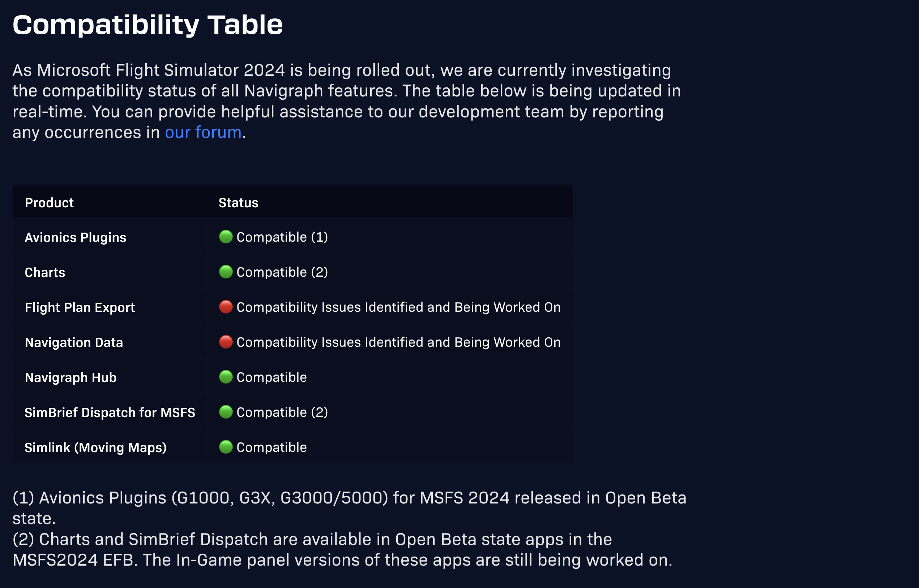
Task: Click footnote one about Avionics Plugins
Action: coord(349,498)
